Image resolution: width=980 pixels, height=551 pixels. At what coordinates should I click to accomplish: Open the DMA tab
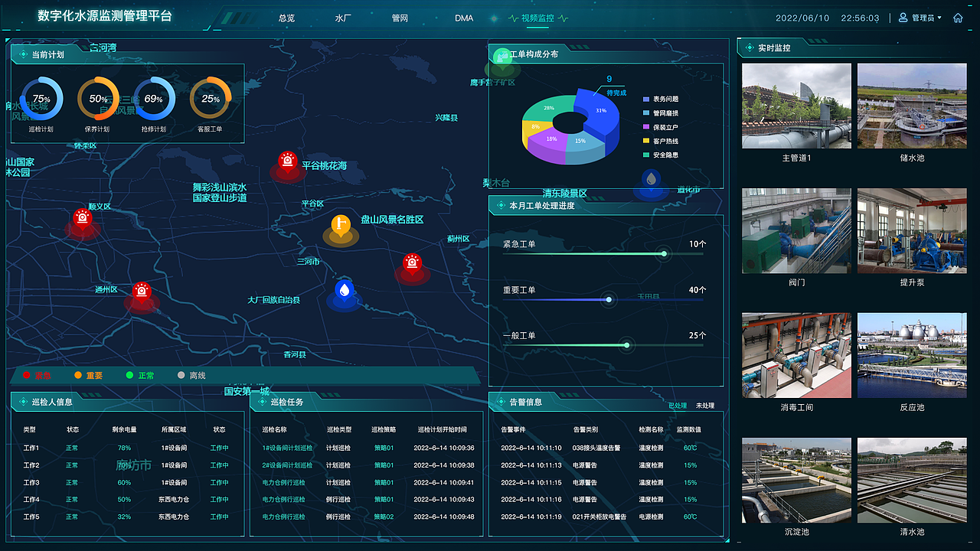click(x=464, y=18)
